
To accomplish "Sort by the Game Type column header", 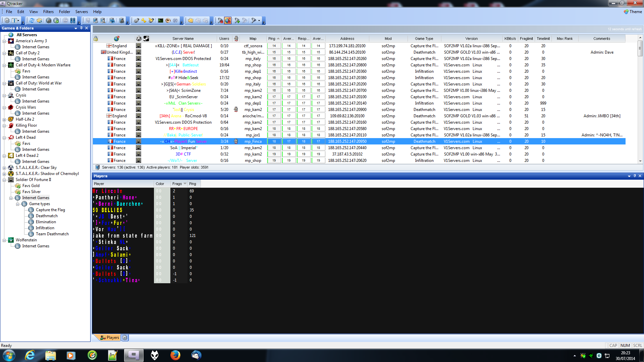I will (x=424, y=39).
